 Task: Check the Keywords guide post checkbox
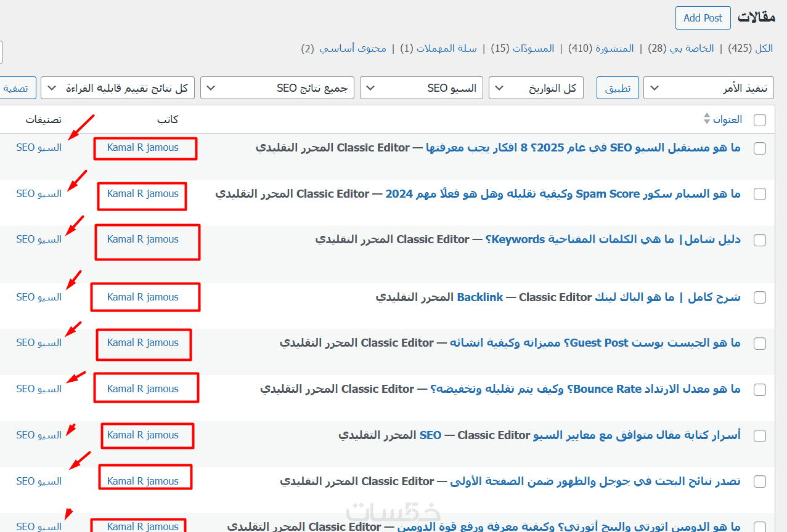(760, 240)
